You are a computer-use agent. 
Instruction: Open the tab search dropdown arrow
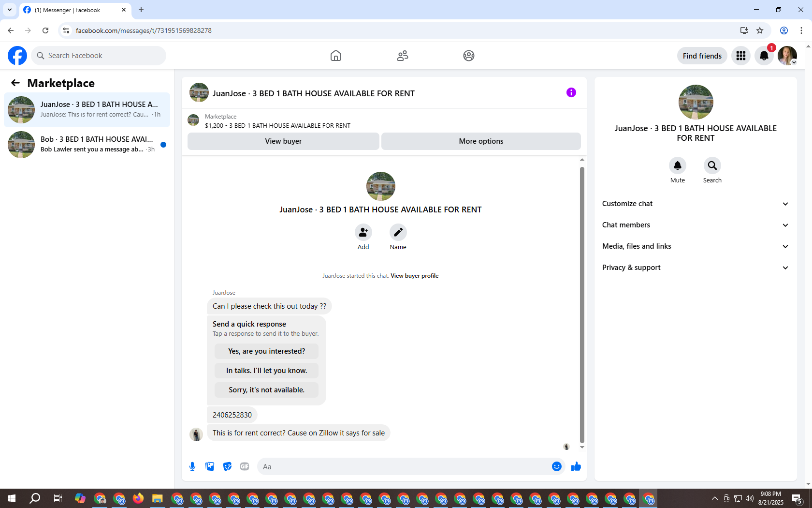pyautogui.click(x=10, y=10)
